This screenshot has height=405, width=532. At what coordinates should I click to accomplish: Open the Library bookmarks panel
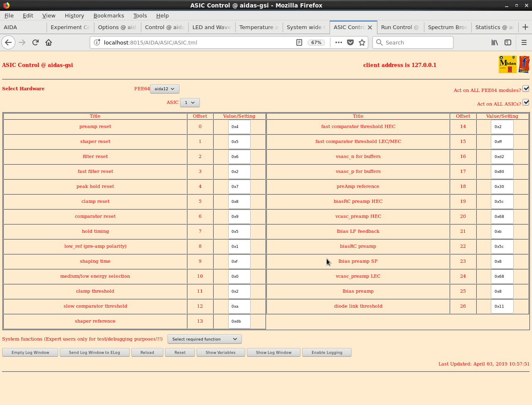tap(495, 42)
